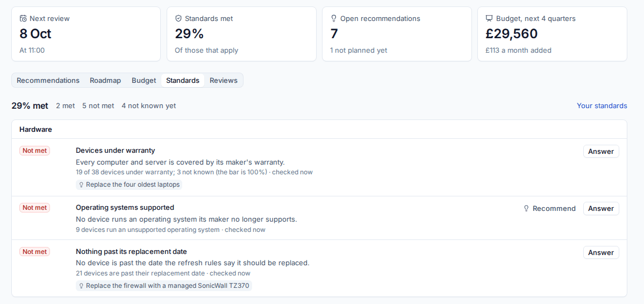Click the Nothing past its replacement date title
This screenshot has width=644, height=304.
131,251
